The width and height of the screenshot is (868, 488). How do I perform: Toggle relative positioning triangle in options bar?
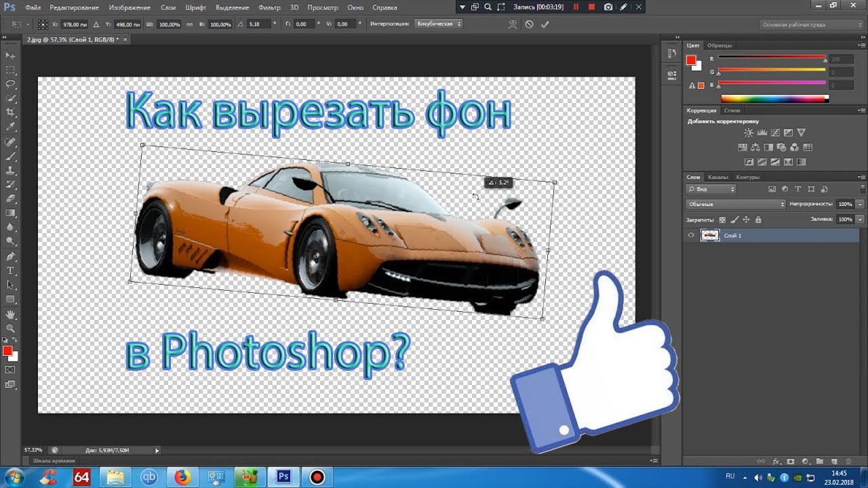click(x=96, y=24)
